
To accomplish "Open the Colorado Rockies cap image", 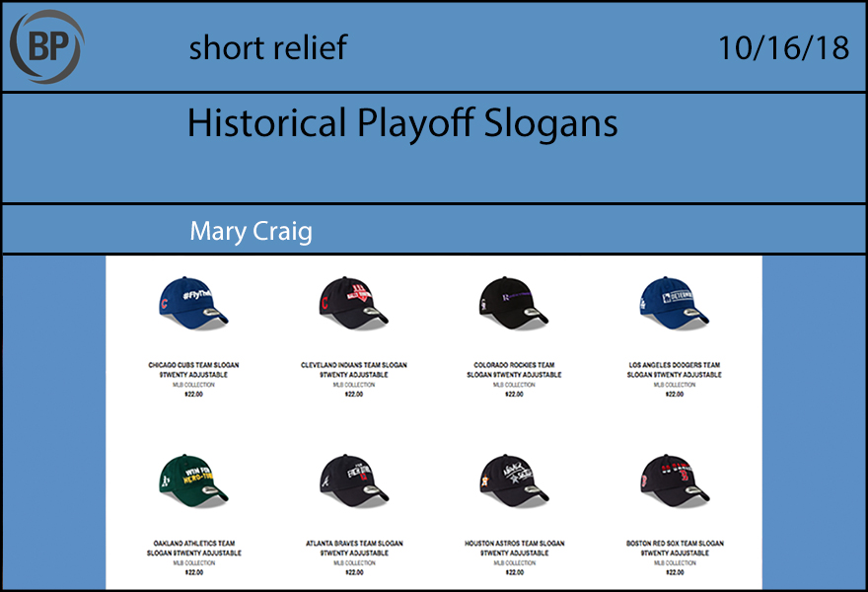I will [513, 301].
